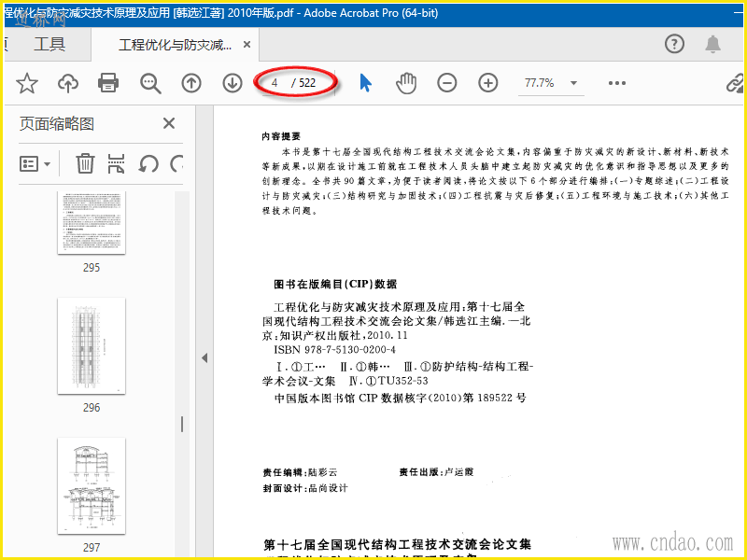The height and width of the screenshot is (560, 747).
Task: Go to previous page with up arrow
Action: point(191,83)
